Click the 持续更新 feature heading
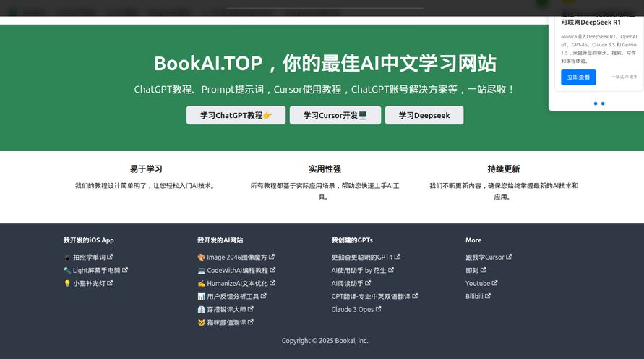Screen dimensions: 644x359 point(504,169)
